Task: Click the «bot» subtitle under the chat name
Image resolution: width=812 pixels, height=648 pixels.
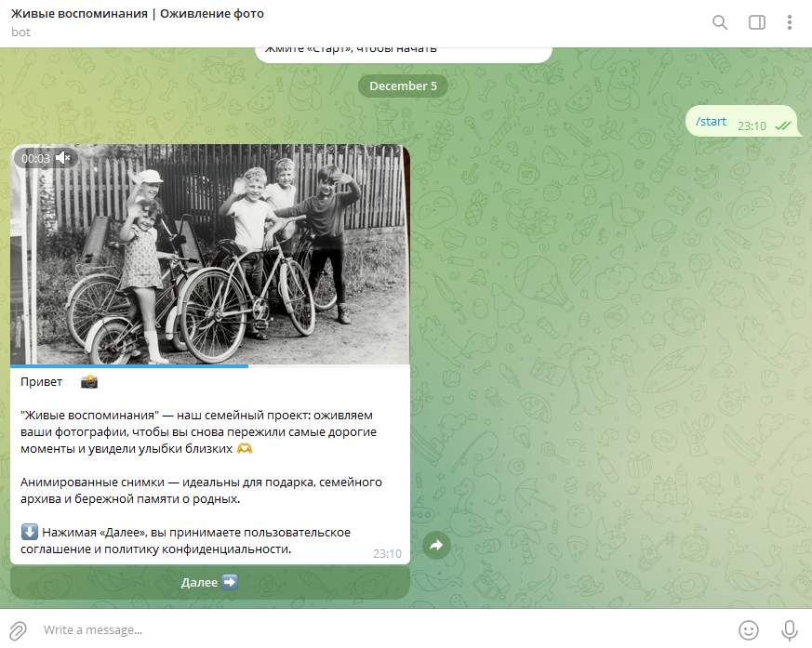Action: click(20, 32)
